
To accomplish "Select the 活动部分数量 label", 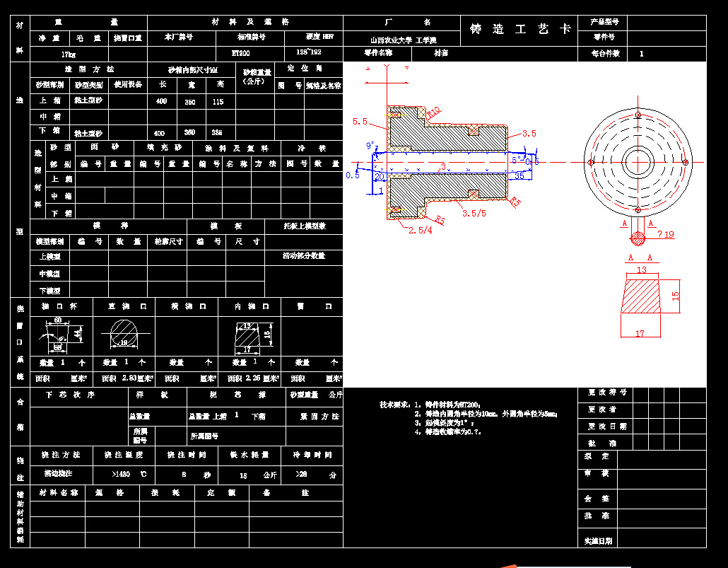I will 304,255.
